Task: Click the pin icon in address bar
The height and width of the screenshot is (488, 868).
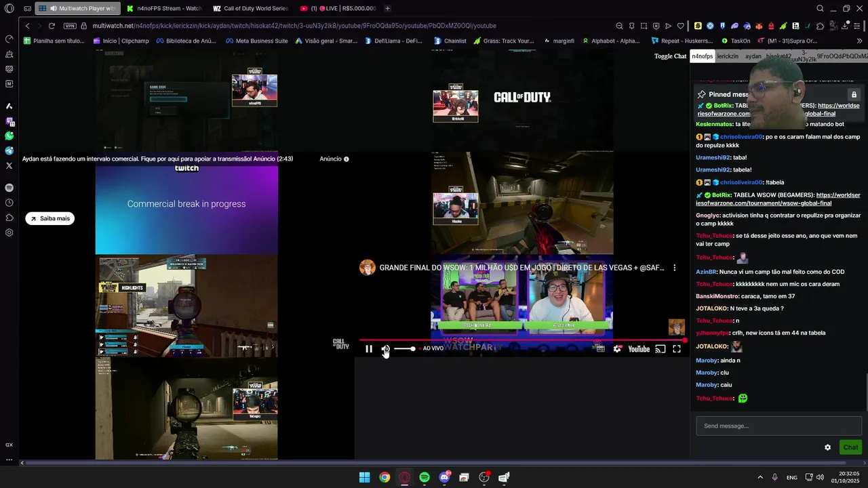Action: [631, 26]
